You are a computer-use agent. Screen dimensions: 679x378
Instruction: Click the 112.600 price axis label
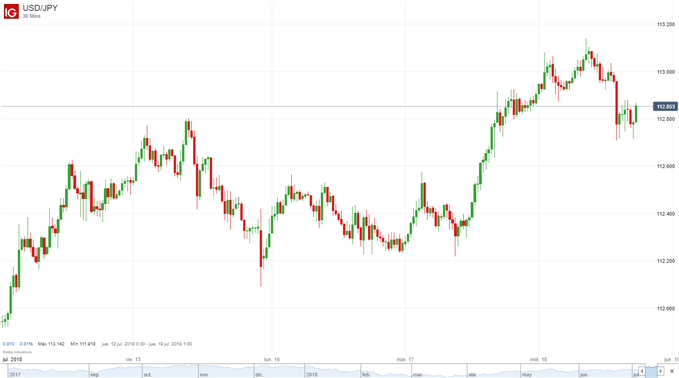(666, 166)
